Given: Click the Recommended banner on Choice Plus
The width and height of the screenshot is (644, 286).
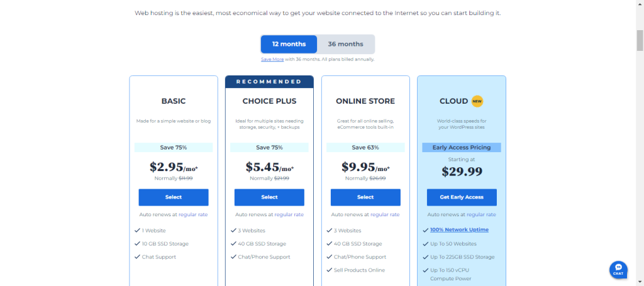Looking at the screenshot, I should click(269, 82).
